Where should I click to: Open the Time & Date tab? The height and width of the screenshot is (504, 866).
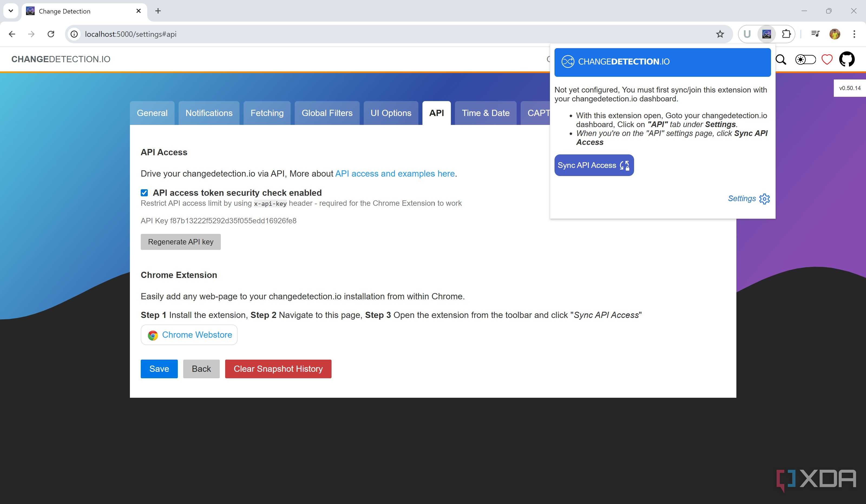pyautogui.click(x=486, y=113)
